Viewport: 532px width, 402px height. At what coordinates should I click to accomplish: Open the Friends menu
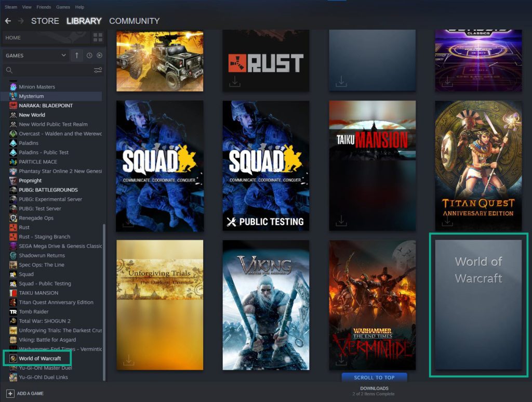pyautogui.click(x=44, y=7)
